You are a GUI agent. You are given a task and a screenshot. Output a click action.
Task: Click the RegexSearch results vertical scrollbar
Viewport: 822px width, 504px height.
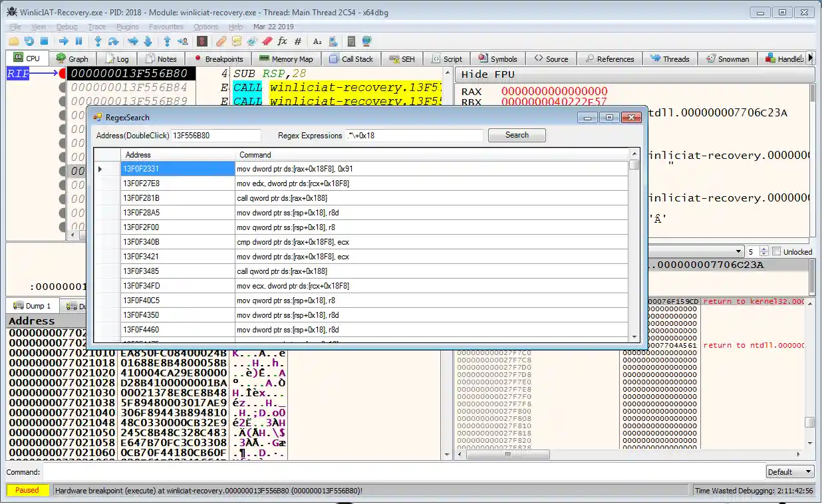coord(634,246)
